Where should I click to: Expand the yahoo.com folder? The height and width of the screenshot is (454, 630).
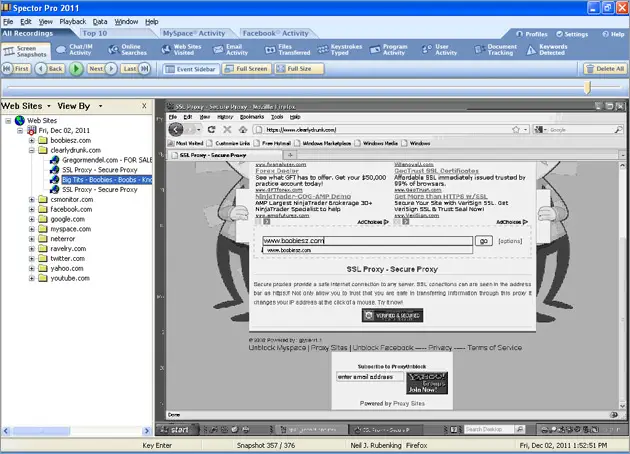click(31, 268)
